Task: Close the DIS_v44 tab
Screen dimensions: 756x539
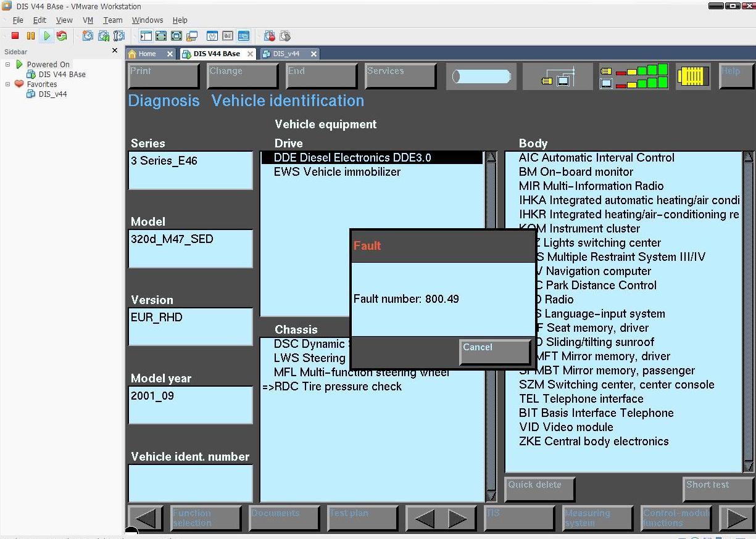Action: 314,54
